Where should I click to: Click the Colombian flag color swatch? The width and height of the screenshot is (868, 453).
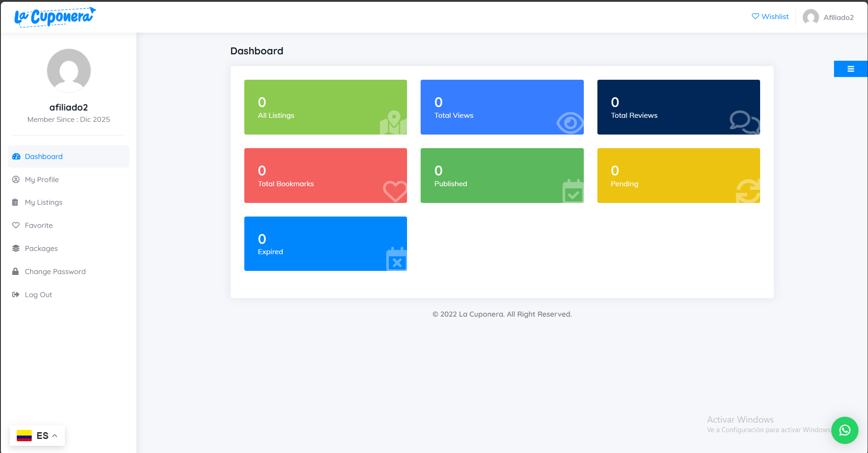pyautogui.click(x=25, y=435)
